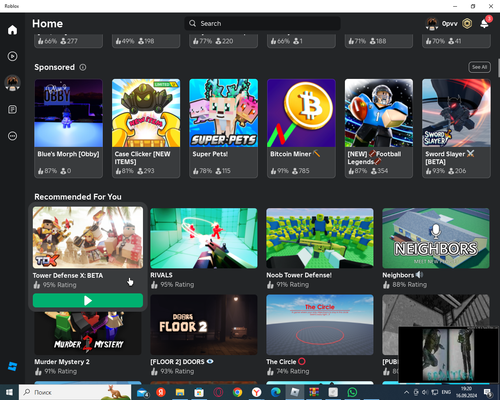The image size is (500, 400).
Task: Open the Home icon in sidebar
Action: point(12,30)
